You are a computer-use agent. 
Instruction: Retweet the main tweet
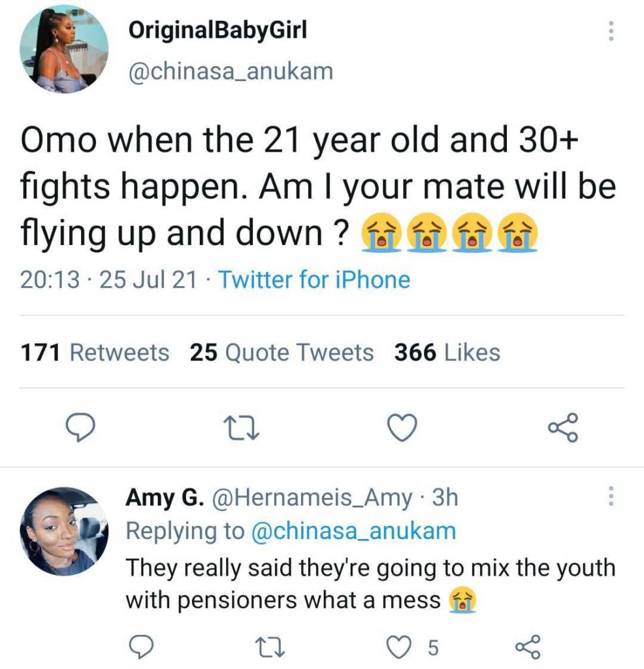(x=242, y=428)
